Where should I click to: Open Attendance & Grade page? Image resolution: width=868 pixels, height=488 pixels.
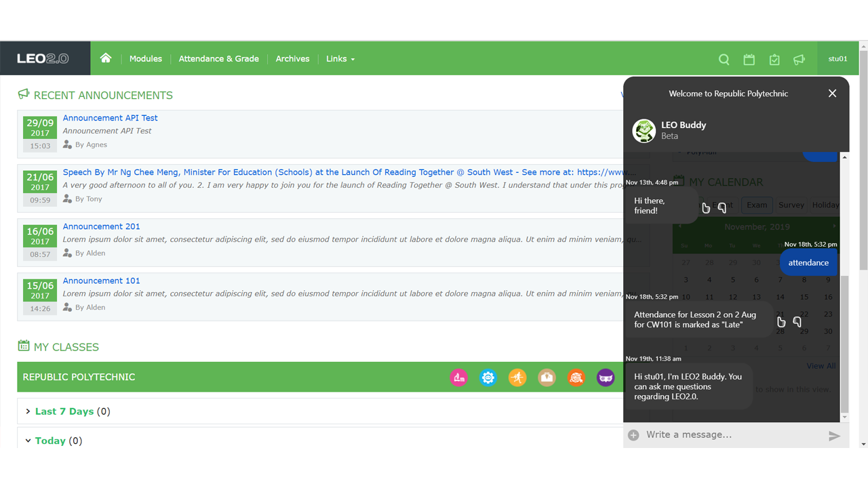point(218,59)
